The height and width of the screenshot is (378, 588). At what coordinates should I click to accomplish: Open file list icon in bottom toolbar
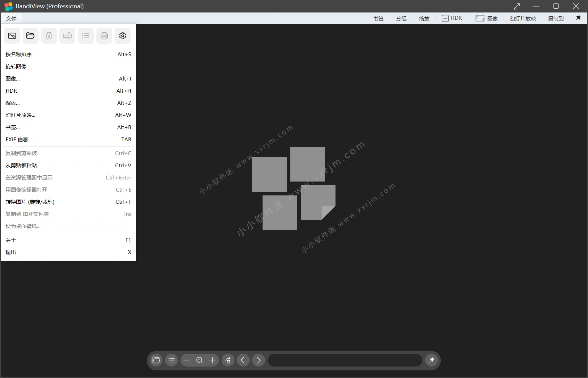(171, 360)
